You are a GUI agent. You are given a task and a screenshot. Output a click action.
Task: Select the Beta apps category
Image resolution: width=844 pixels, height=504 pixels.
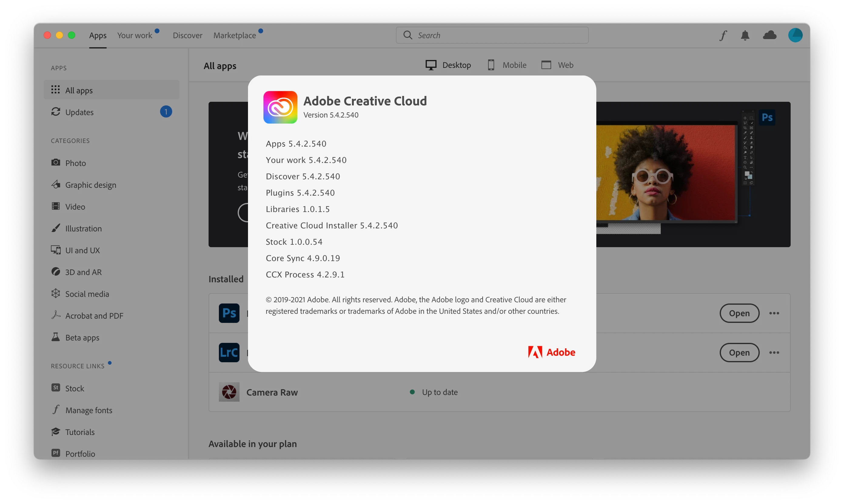82,338
